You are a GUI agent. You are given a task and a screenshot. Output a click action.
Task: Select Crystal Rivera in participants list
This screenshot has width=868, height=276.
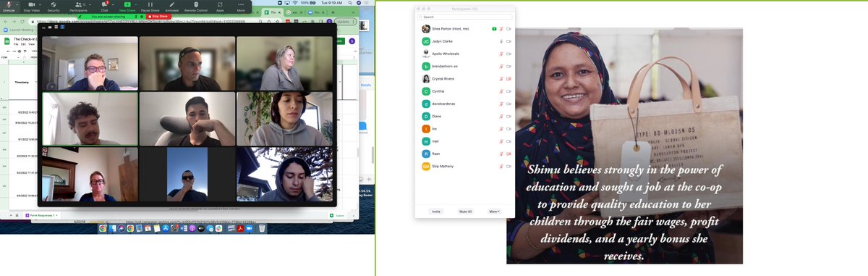click(x=464, y=78)
